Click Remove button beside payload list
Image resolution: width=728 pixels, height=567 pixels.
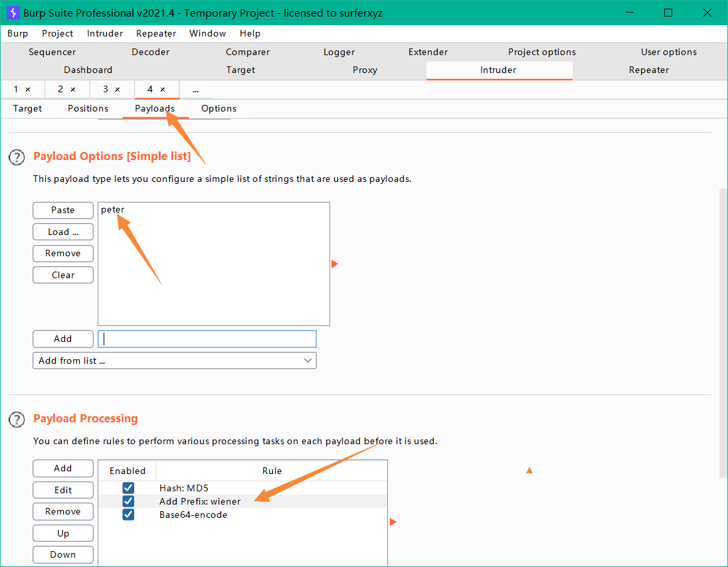point(63,254)
